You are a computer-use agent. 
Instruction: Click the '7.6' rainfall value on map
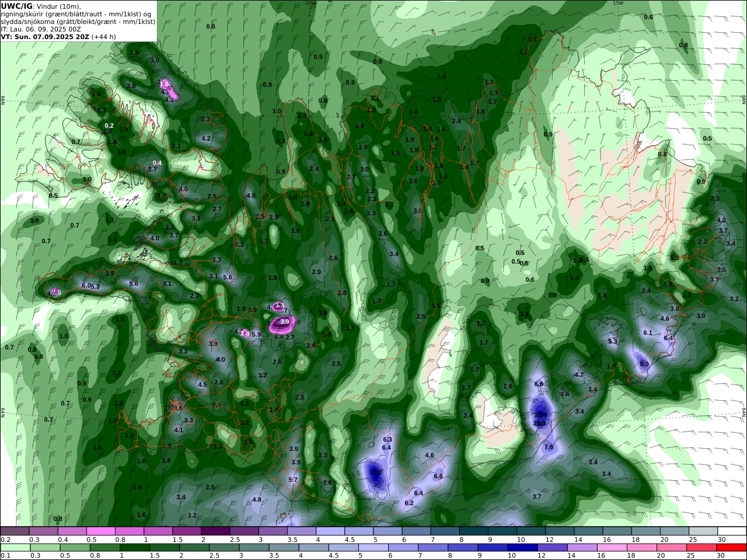(549, 447)
